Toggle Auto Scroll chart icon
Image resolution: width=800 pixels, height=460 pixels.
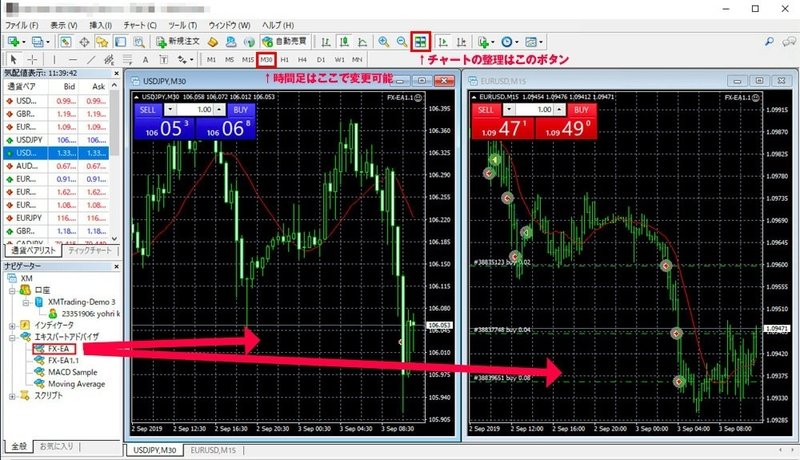tap(443, 42)
